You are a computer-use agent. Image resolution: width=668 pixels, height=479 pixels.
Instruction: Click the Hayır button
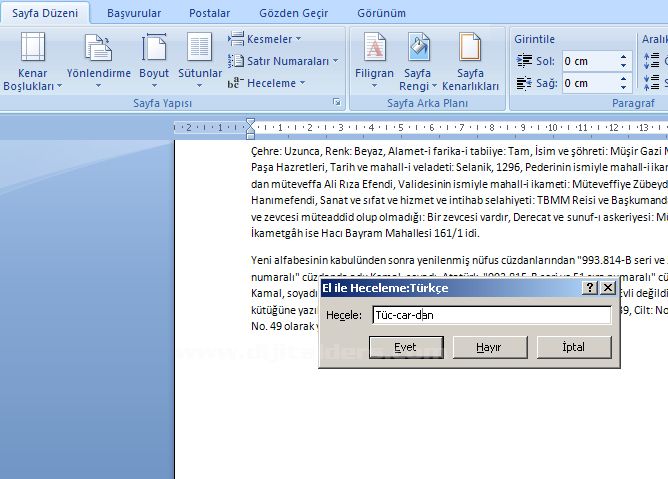pos(490,347)
